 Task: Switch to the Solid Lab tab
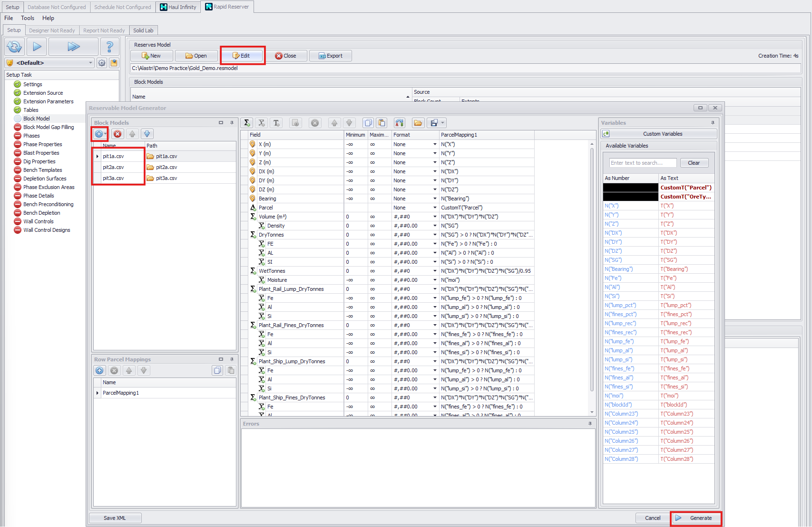[x=143, y=30]
